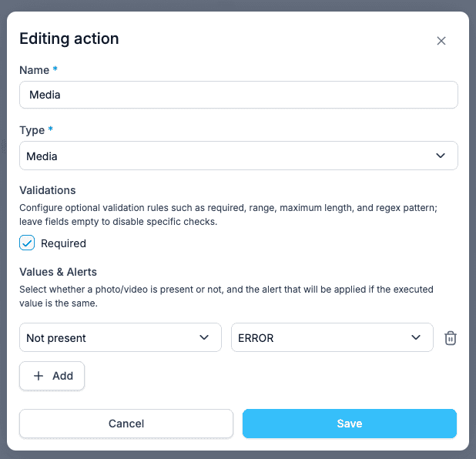Open the Not present value dropdown

120,337
